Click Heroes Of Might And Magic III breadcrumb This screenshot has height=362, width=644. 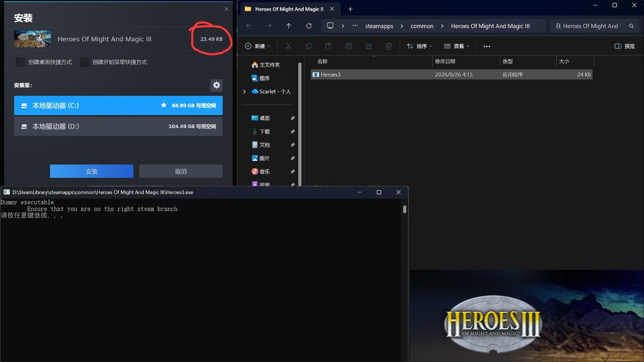tap(490, 26)
